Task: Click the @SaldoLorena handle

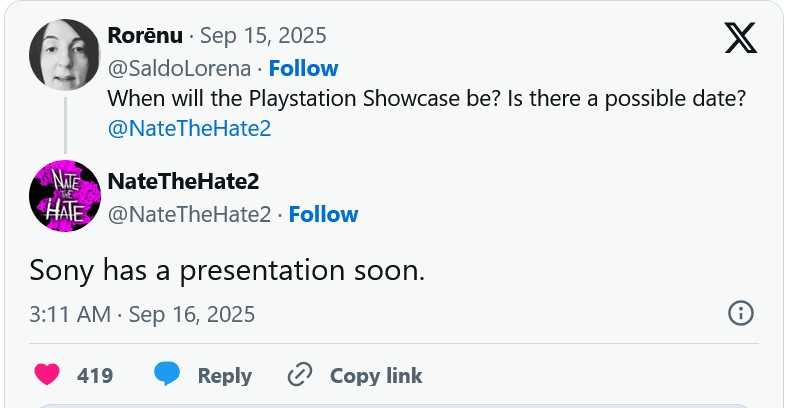Action: click(x=179, y=68)
